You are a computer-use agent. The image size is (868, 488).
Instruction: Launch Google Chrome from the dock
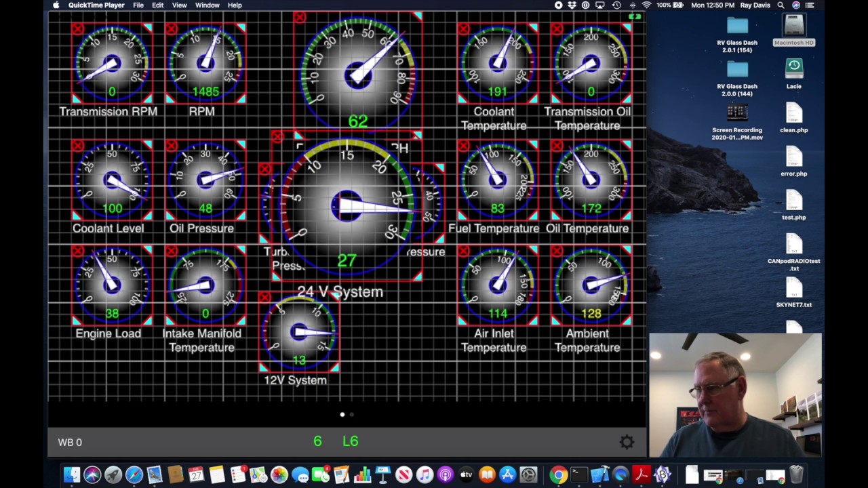[x=557, y=474]
